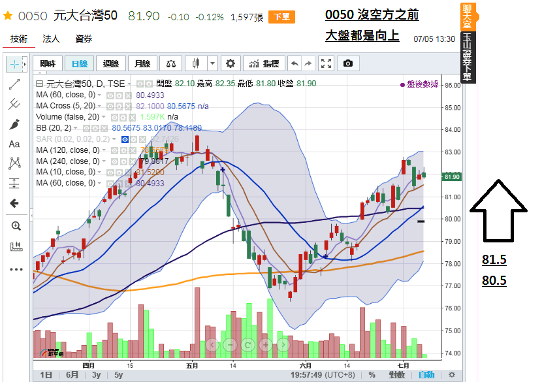This screenshot has height=392, width=542.
Task: Switch to the 技術 tab
Action: pyautogui.click(x=19, y=39)
